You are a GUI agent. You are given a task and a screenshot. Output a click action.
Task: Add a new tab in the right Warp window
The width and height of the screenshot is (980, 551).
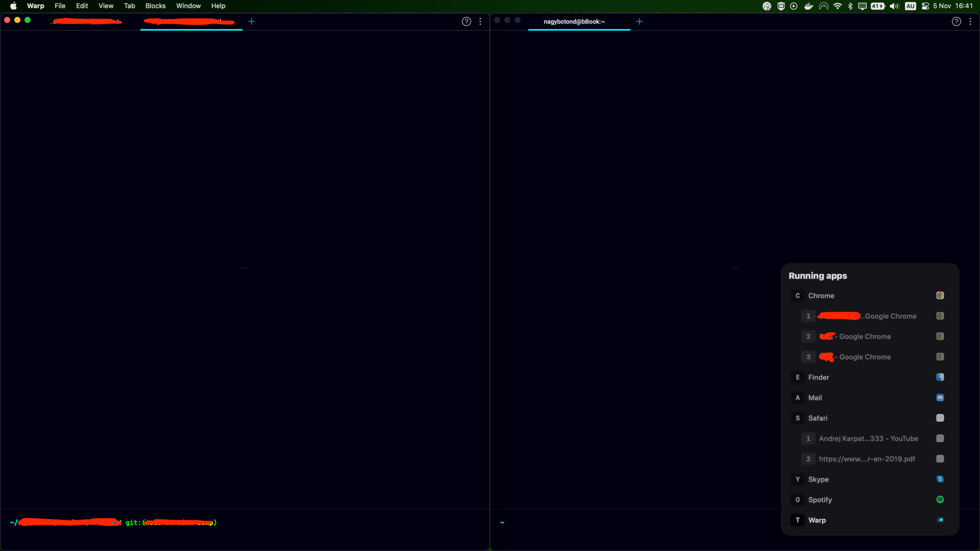click(x=640, y=21)
